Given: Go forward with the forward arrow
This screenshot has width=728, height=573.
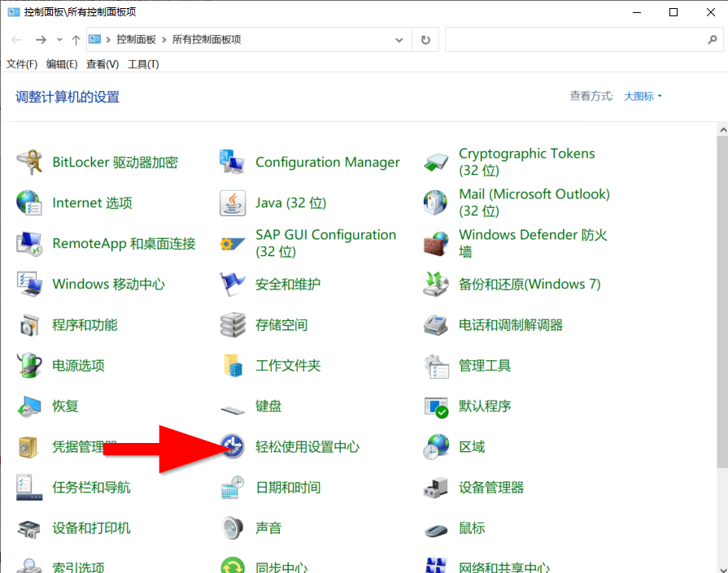Looking at the screenshot, I should (x=41, y=40).
